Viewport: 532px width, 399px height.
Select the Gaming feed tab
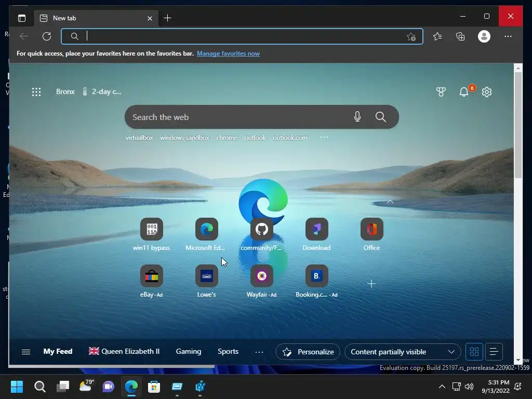(189, 352)
